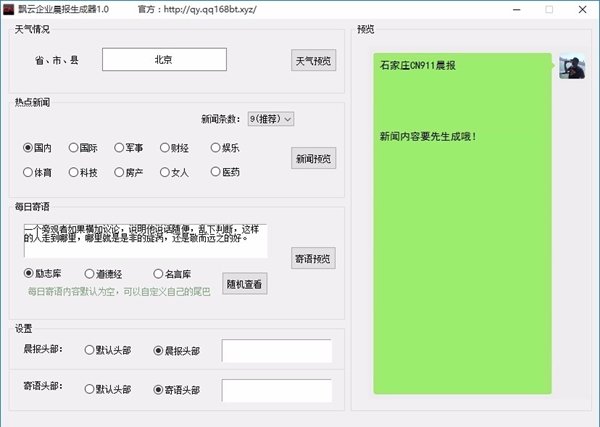
Task: Select the 国内 news category
Action: 37,148
